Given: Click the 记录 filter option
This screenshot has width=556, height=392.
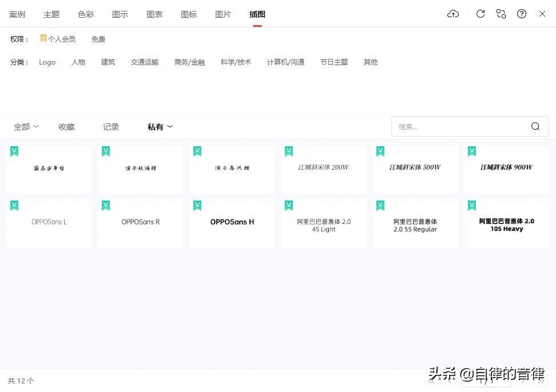Looking at the screenshot, I should click(110, 126).
